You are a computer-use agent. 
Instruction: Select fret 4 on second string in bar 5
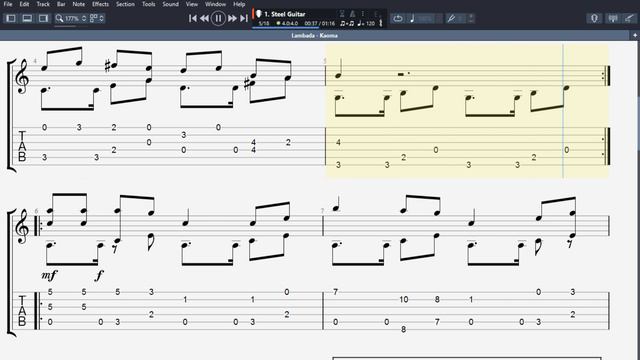click(x=338, y=142)
